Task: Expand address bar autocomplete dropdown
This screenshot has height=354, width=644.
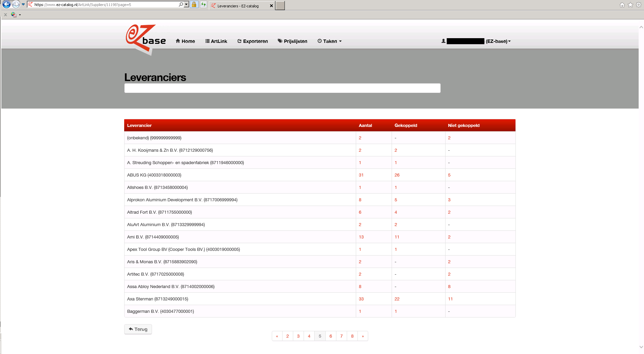Action: tap(186, 4)
